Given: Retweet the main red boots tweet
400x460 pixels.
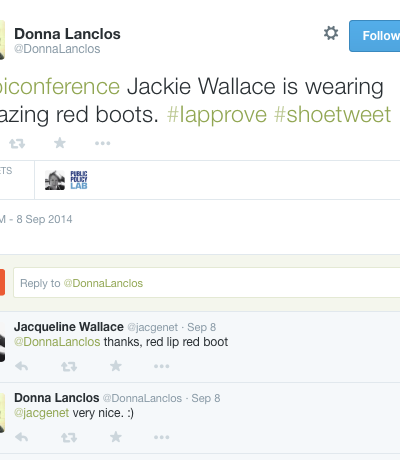Looking at the screenshot, I should (x=17, y=143).
